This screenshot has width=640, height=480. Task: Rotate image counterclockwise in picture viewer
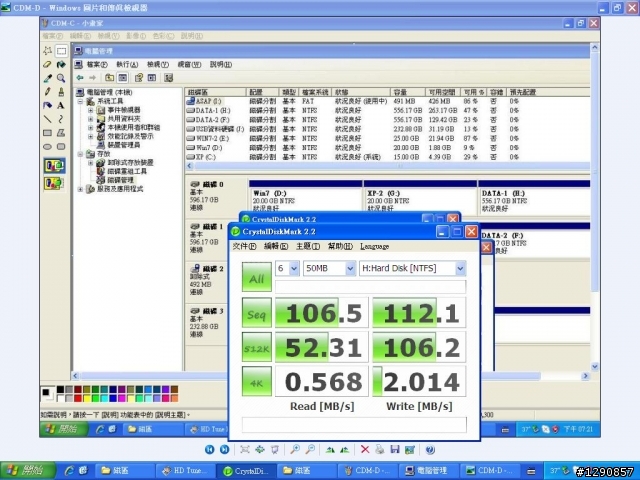[x=345, y=449]
